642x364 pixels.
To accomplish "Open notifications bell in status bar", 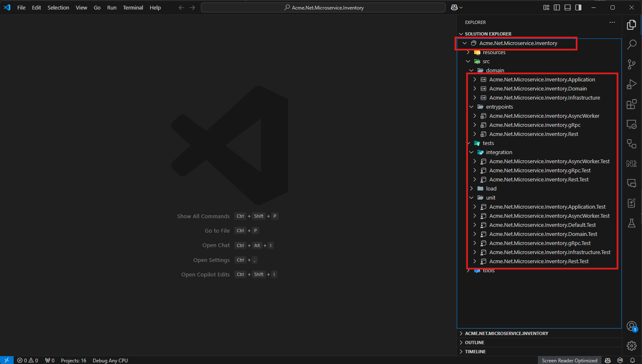I will click(x=632, y=360).
